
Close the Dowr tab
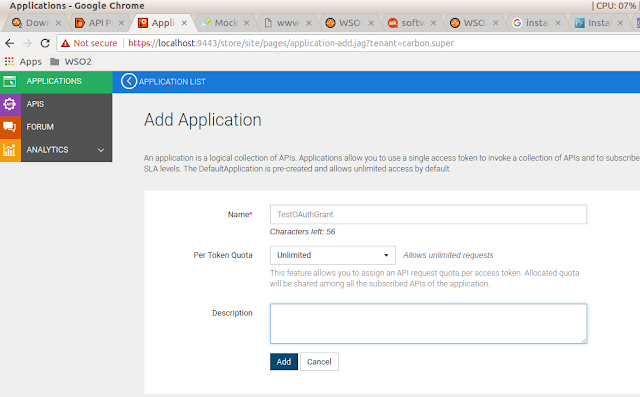[58, 23]
